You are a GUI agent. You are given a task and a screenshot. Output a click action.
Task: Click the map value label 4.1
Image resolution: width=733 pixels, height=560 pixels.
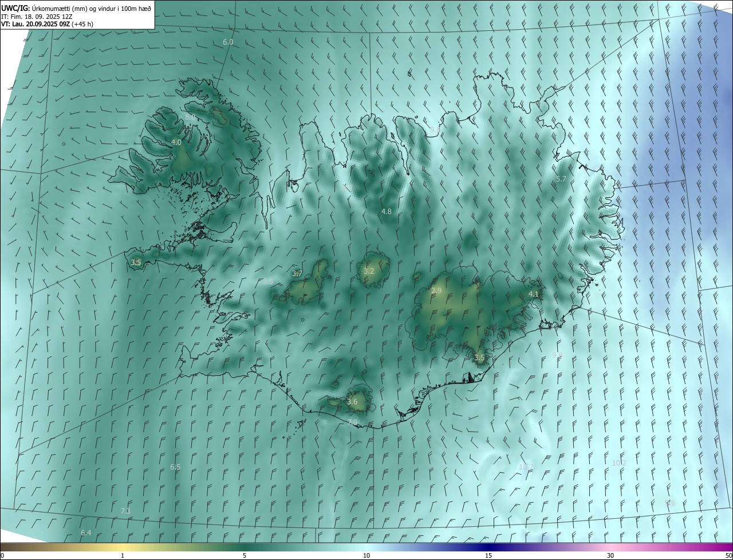click(534, 294)
